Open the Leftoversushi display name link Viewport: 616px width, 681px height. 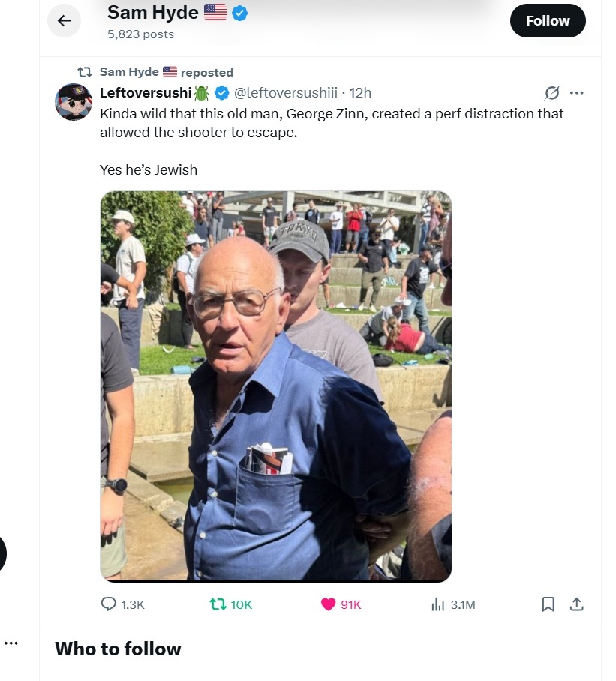[146, 92]
